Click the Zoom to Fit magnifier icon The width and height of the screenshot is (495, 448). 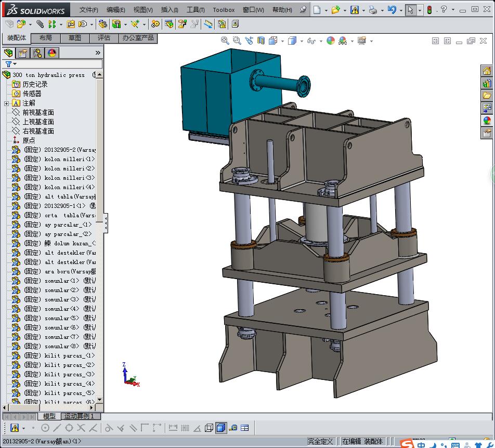[225, 41]
